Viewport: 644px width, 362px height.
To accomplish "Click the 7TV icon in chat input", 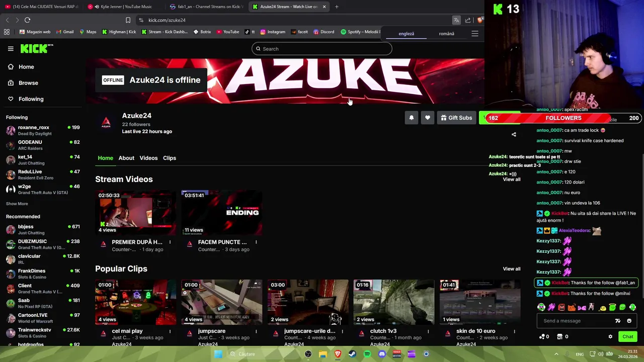I will [x=618, y=321].
